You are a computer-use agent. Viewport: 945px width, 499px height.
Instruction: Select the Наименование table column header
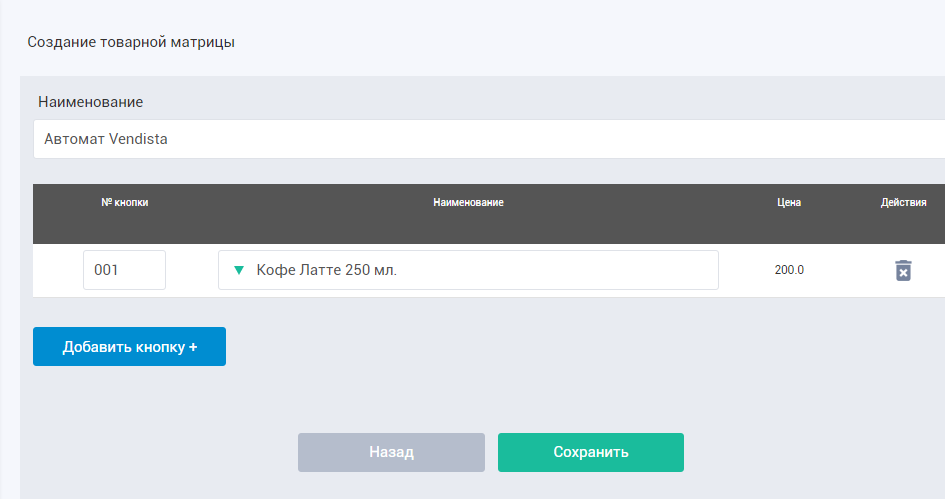[468, 203]
